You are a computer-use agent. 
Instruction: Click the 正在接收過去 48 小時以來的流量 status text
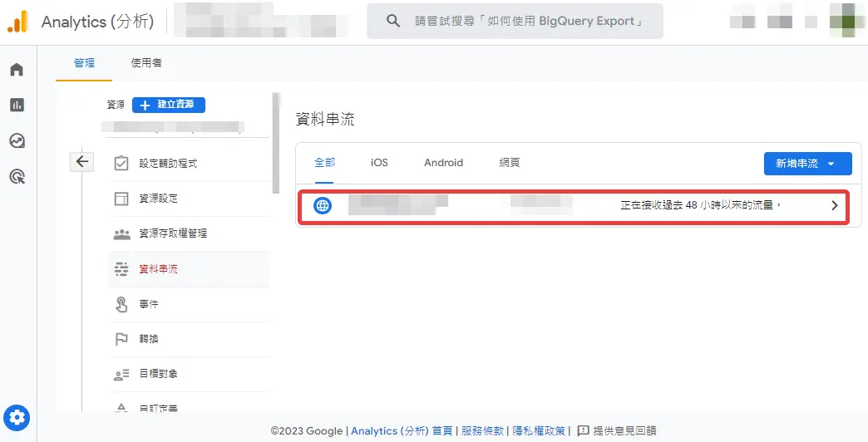tap(700, 206)
